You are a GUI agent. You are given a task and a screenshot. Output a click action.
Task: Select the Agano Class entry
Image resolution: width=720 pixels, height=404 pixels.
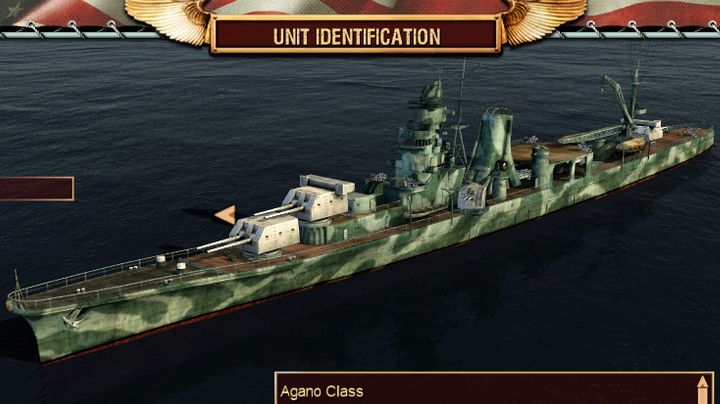(321, 392)
